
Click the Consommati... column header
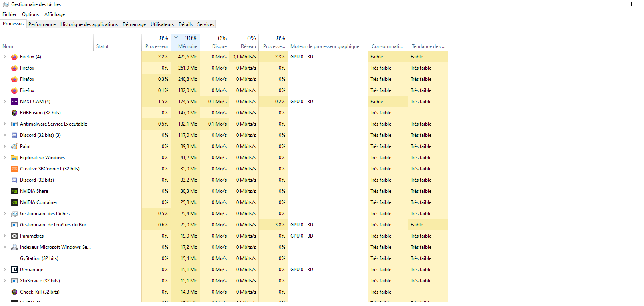pyautogui.click(x=388, y=42)
